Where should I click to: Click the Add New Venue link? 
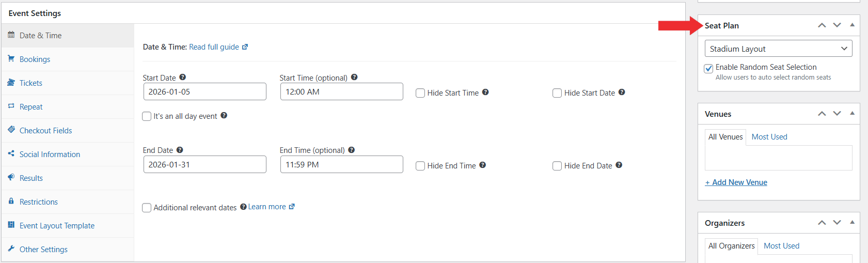(x=736, y=182)
